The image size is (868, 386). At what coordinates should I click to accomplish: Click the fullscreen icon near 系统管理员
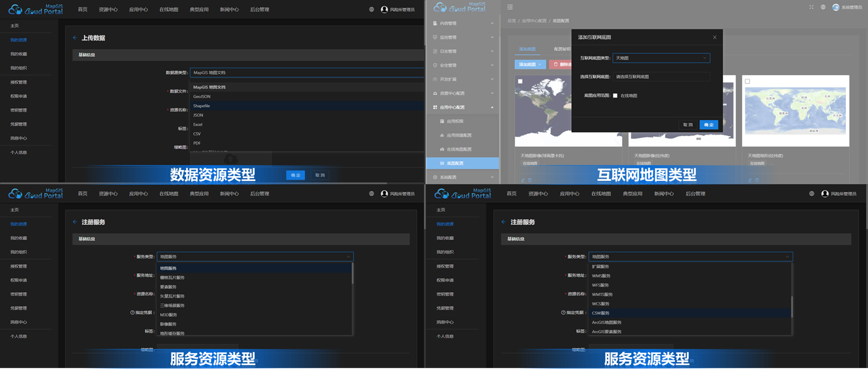coord(811,7)
